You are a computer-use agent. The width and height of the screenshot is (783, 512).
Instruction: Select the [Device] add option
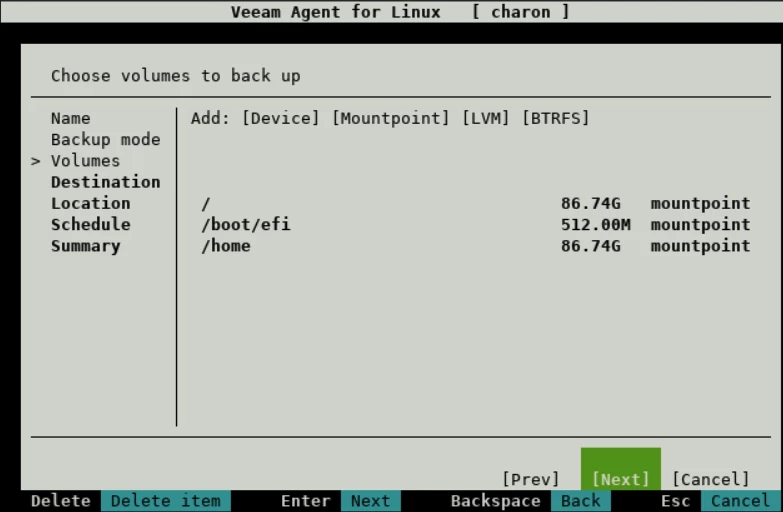pyautogui.click(x=281, y=118)
